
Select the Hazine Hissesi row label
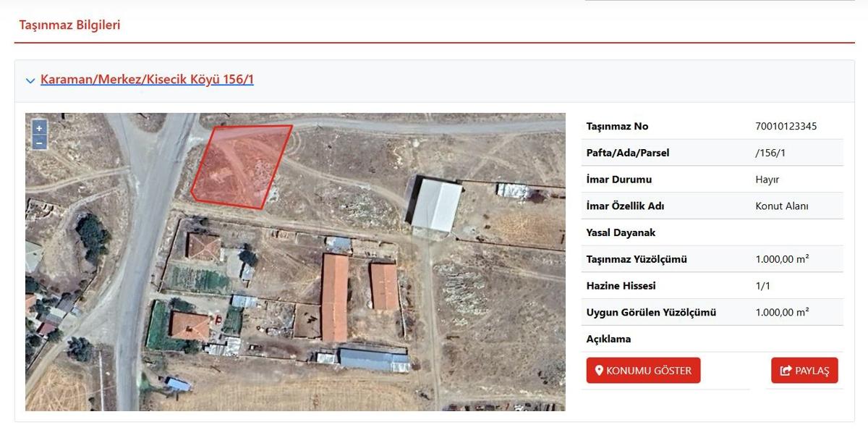[x=621, y=286]
